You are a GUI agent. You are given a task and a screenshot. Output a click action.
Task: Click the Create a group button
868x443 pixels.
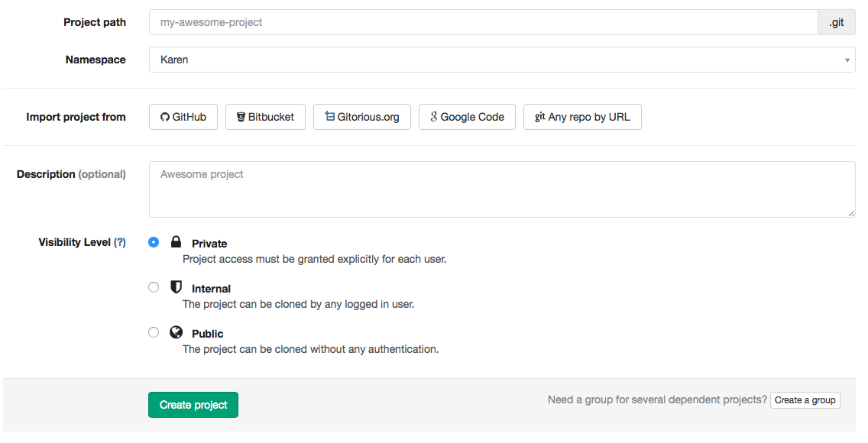coord(805,399)
